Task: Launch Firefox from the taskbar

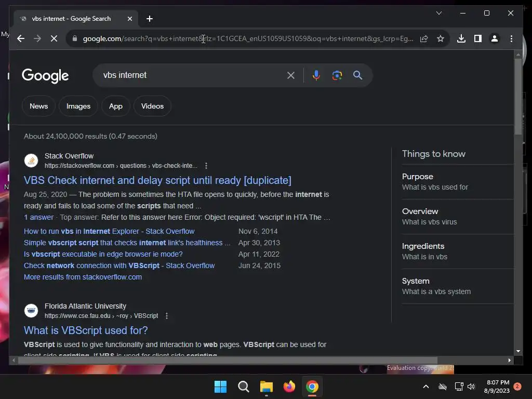Action: [289, 387]
